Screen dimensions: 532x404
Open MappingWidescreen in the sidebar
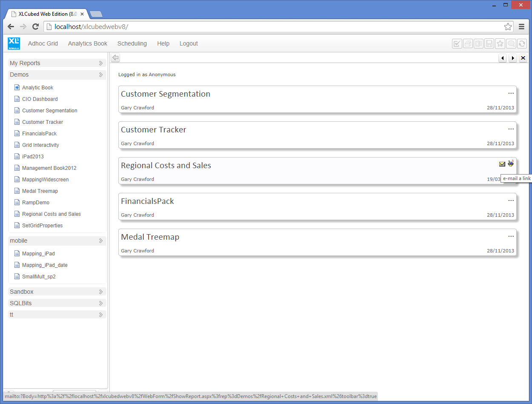(45, 180)
